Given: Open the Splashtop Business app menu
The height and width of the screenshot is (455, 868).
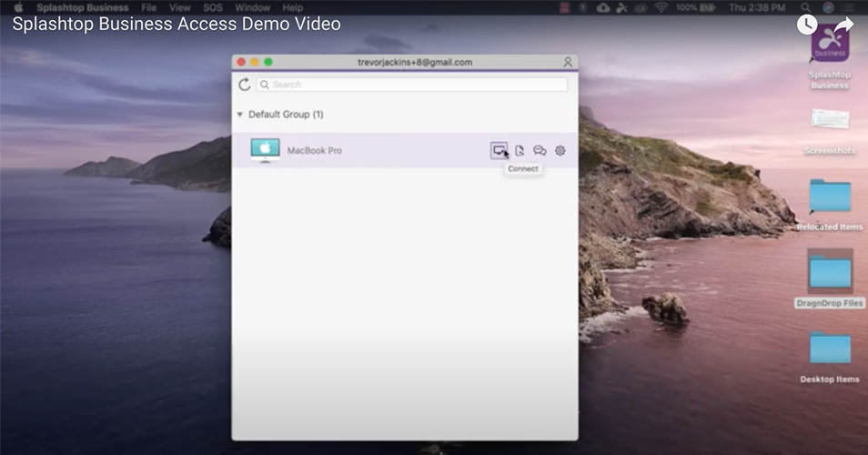Looking at the screenshot, I should (x=83, y=8).
